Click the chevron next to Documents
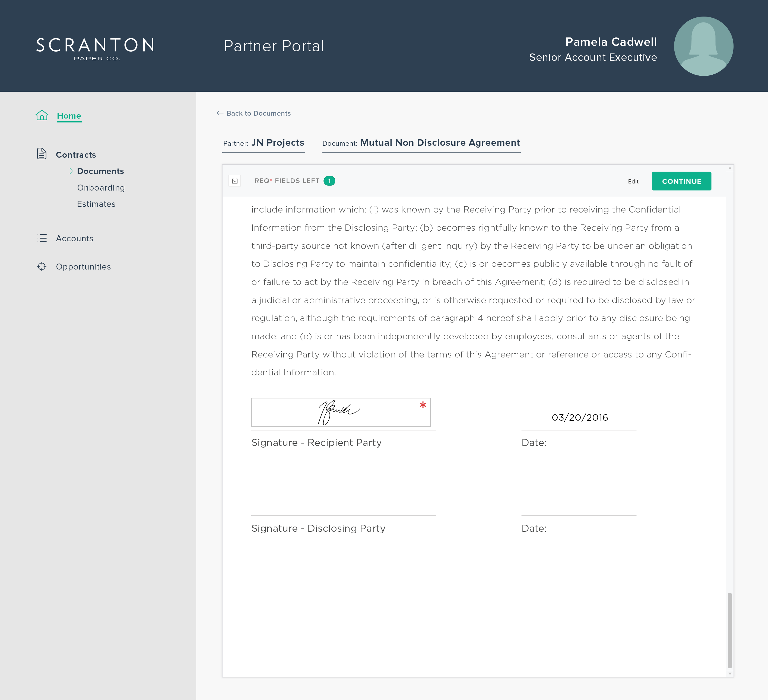The image size is (768, 700). point(71,171)
